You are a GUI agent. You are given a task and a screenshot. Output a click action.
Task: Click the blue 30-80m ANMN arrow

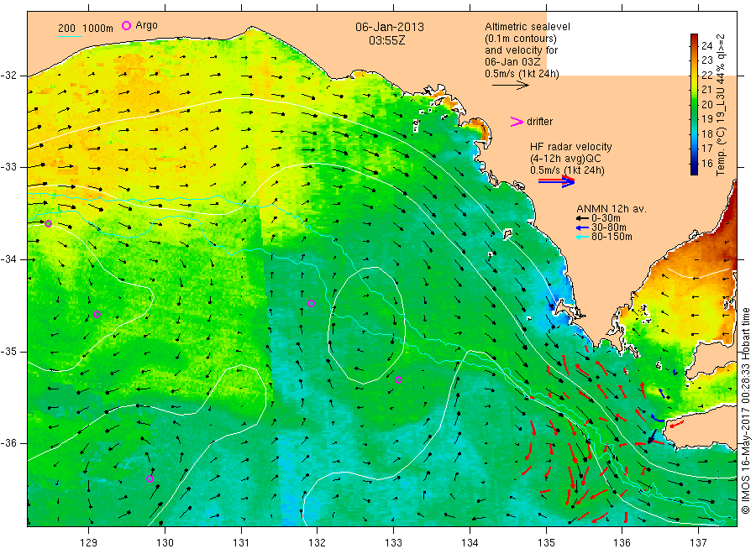tap(582, 227)
